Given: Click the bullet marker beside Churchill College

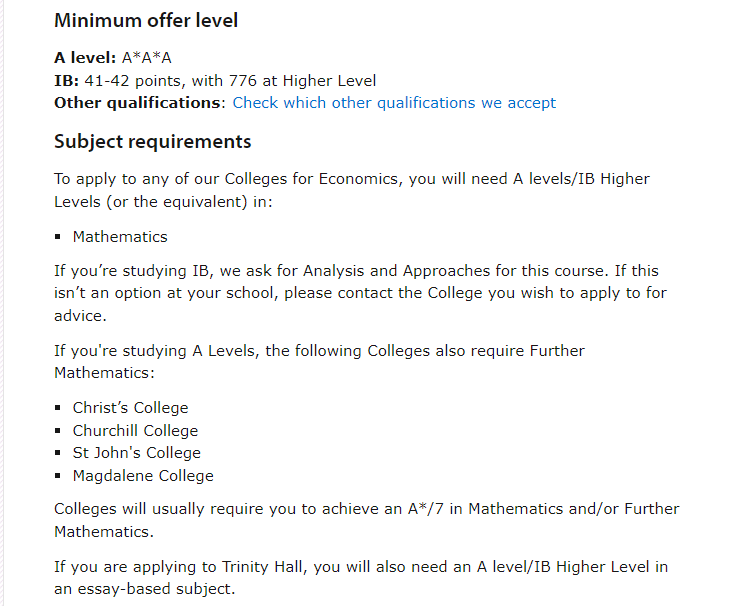Looking at the screenshot, I should click(58, 430).
